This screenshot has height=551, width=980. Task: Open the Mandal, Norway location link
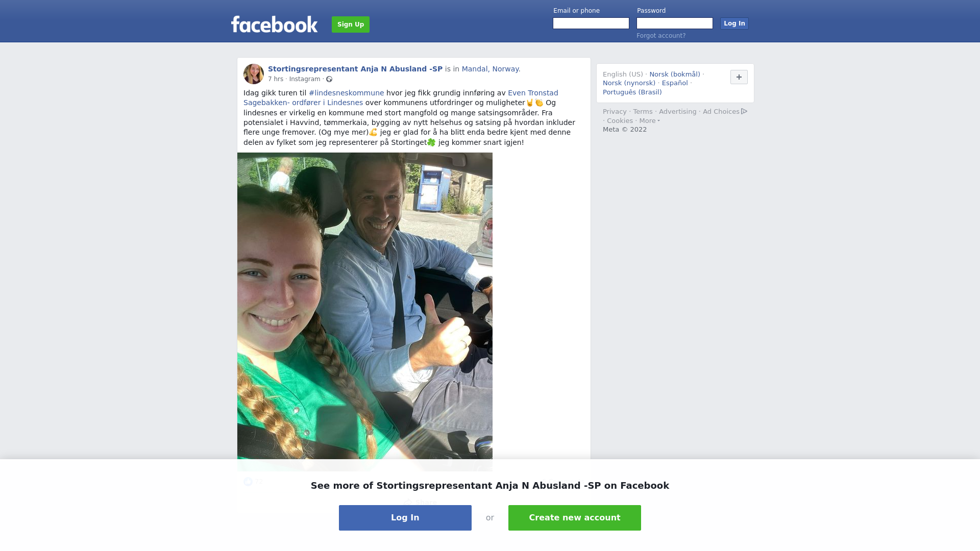coord(491,69)
